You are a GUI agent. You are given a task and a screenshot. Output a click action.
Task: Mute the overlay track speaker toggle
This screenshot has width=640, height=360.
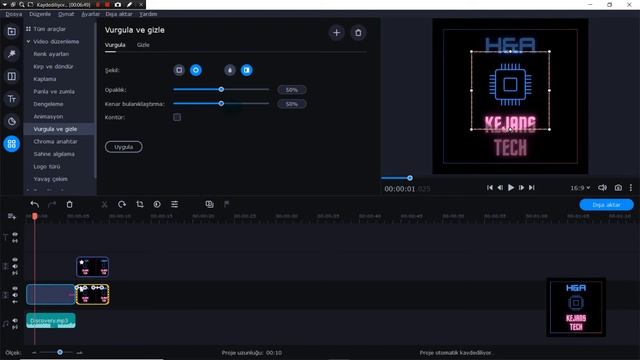click(15, 266)
